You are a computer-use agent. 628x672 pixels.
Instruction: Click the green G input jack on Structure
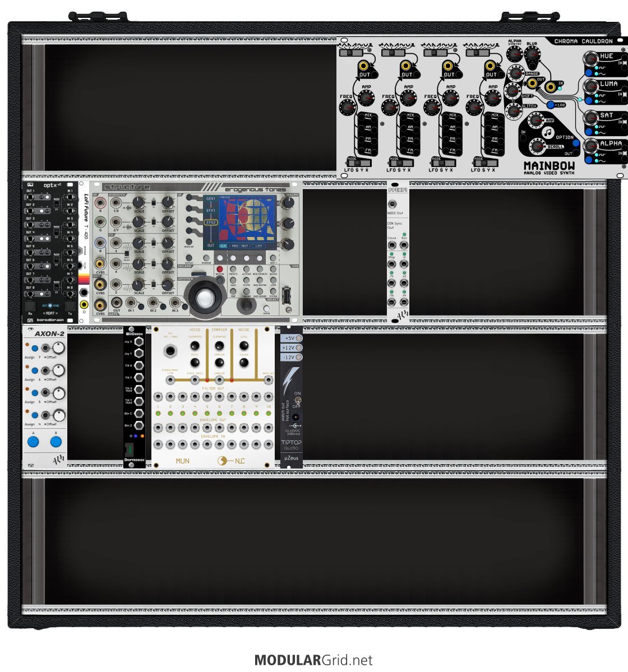coord(100,222)
